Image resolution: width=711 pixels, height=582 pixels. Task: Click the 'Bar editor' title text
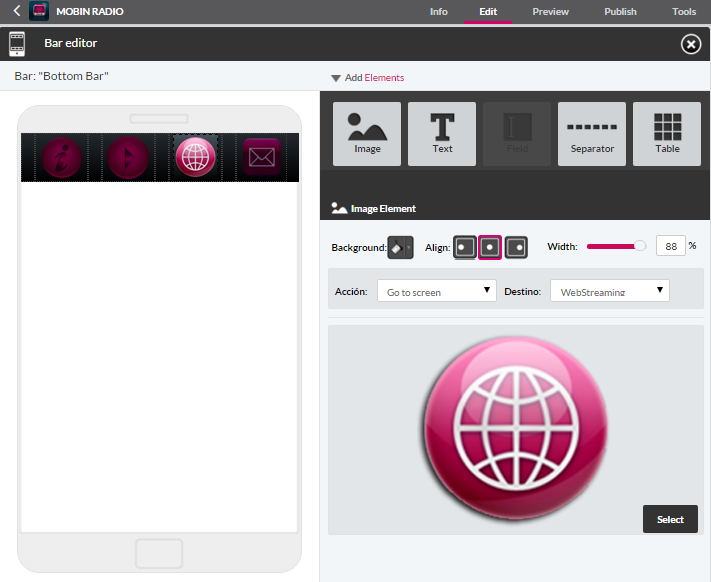(70, 43)
